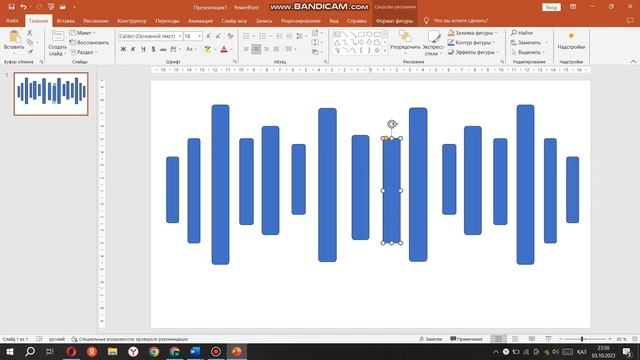Switch to the Конструктор tab
This screenshot has width=640, height=360.
[x=132, y=20]
